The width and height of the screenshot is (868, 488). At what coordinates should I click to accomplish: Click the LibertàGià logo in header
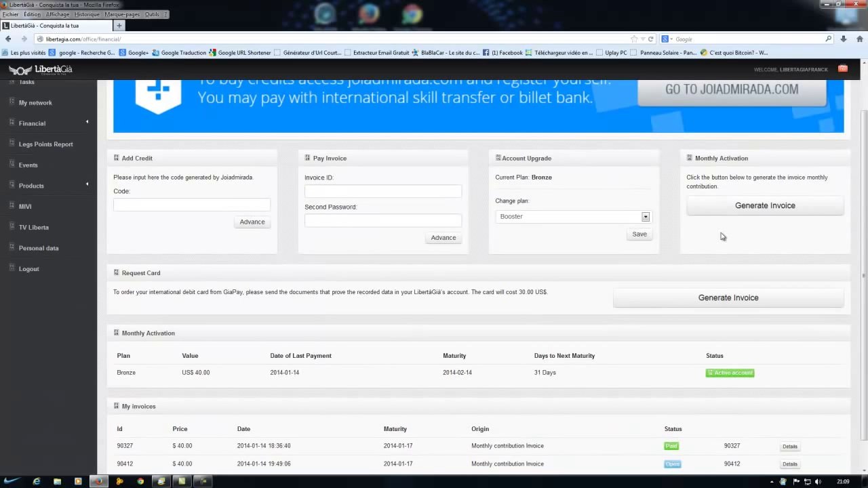click(40, 70)
